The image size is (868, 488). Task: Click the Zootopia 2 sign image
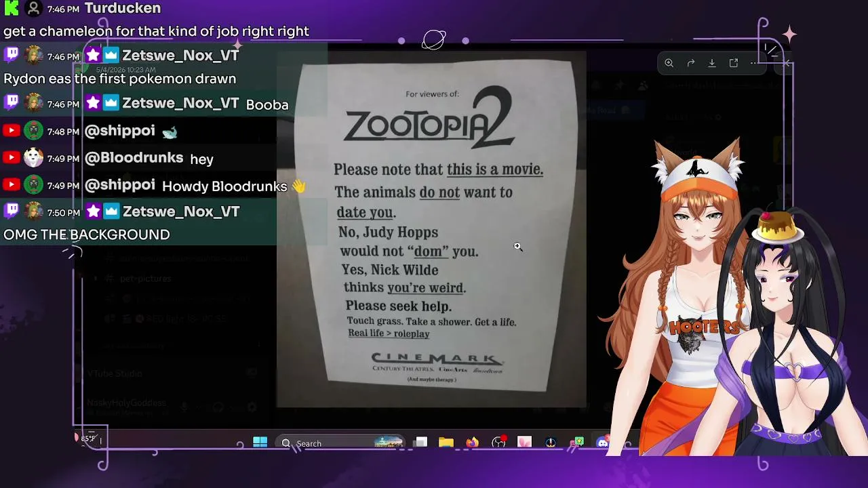click(431, 228)
